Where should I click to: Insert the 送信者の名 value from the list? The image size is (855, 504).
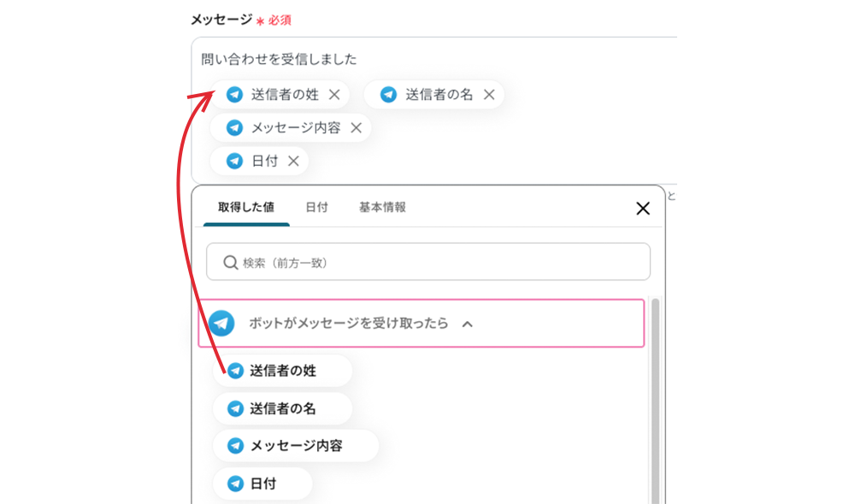click(x=282, y=408)
